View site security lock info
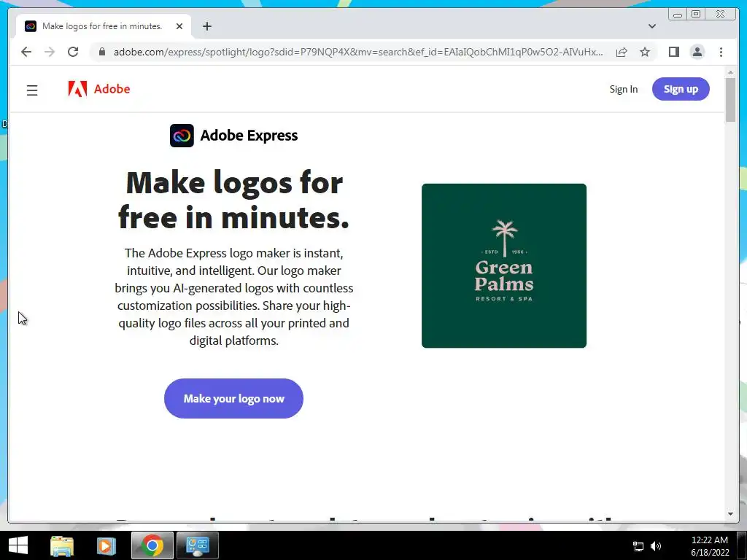 click(101, 52)
